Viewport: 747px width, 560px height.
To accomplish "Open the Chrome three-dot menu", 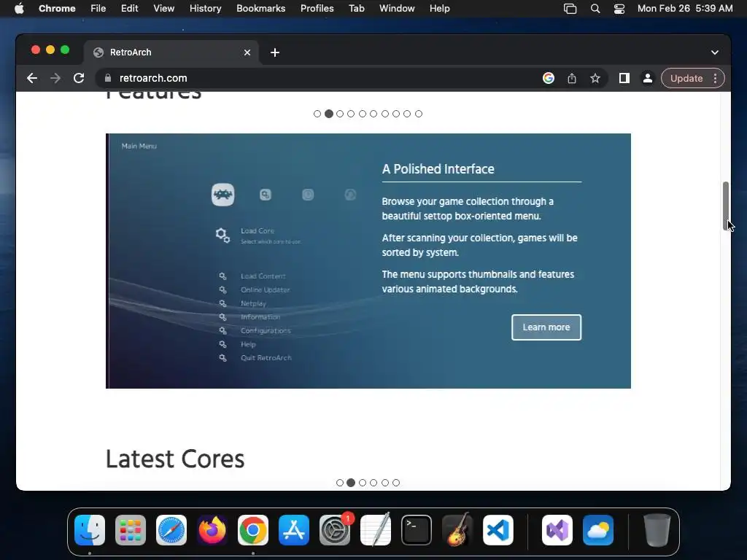I will 715,78.
